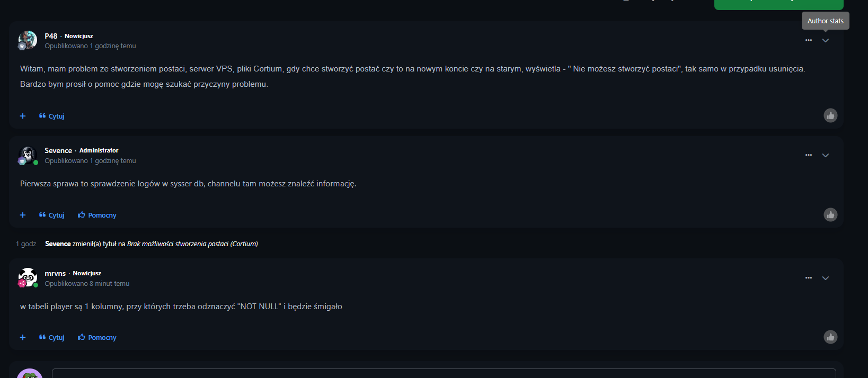Click Cytuj on mrvns's post
868x378 pixels.
coord(52,337)
